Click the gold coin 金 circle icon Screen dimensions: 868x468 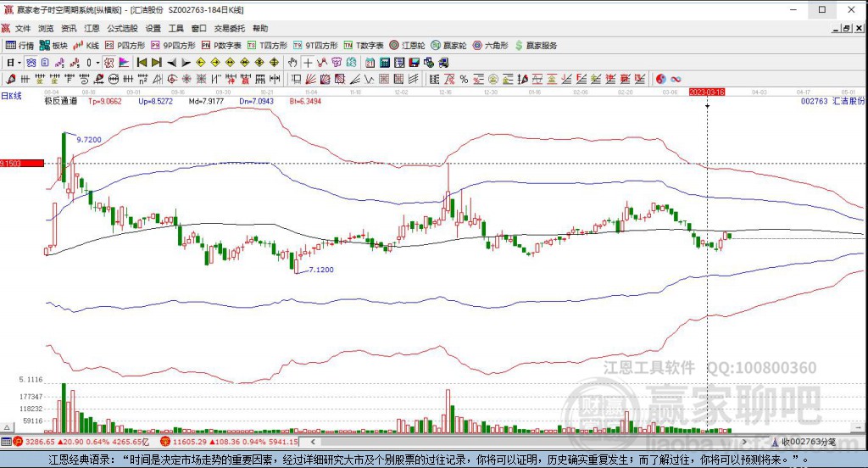[x=492, y=79]
